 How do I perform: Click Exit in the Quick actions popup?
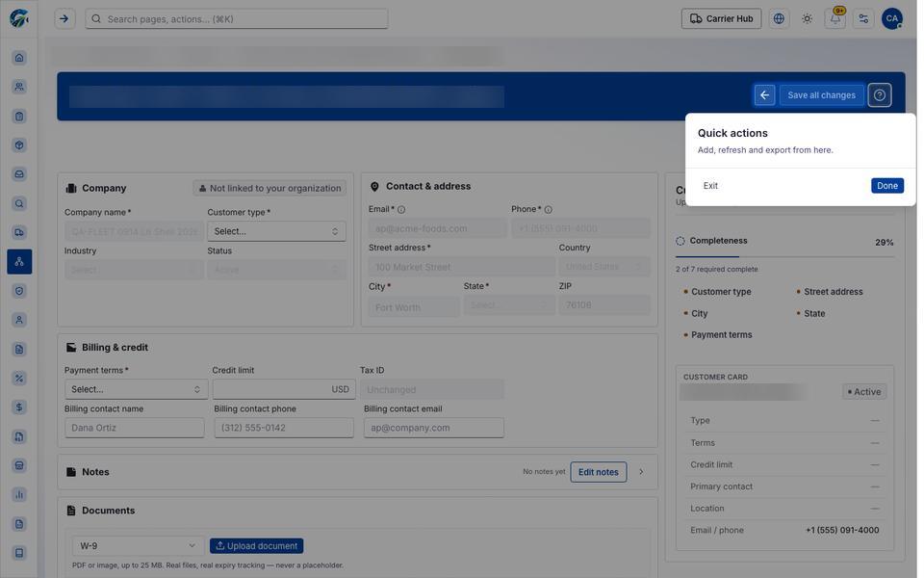tap(710, 186)
